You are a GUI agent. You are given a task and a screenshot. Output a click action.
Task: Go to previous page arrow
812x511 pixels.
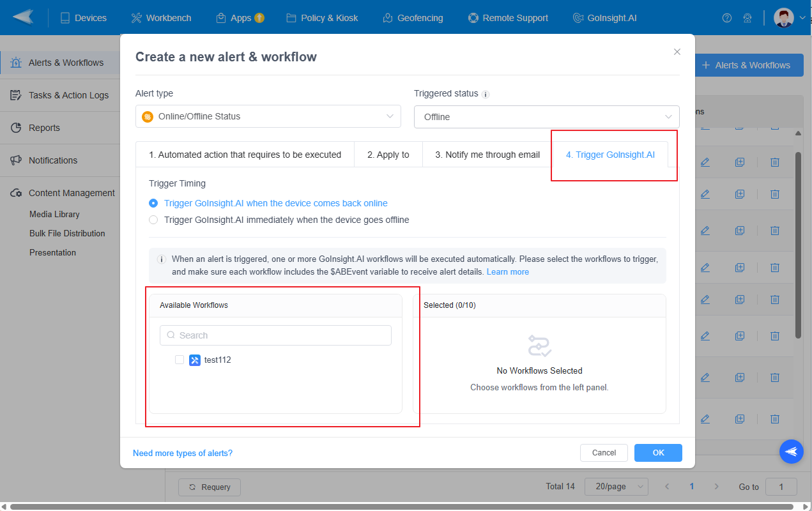pos(667,487)
